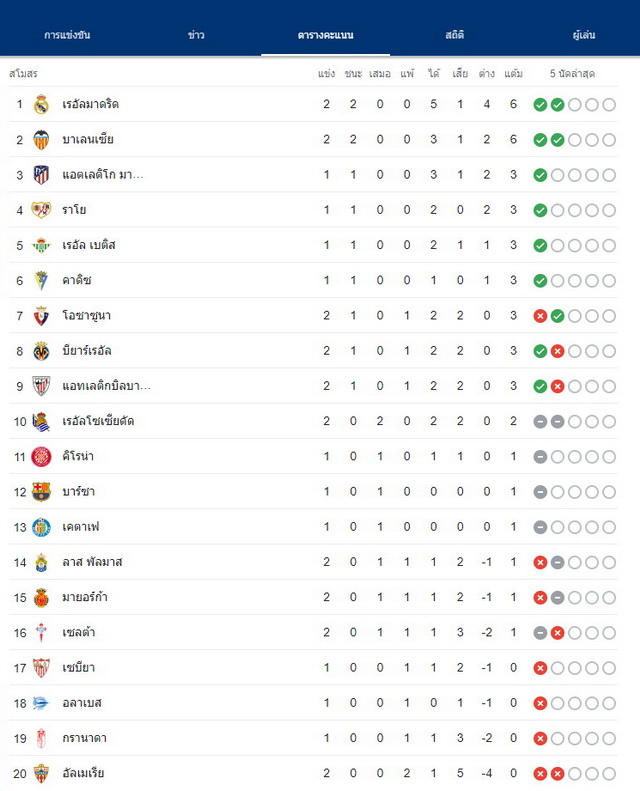Switch to the การแข่งขัน tab

click(67, 35)
